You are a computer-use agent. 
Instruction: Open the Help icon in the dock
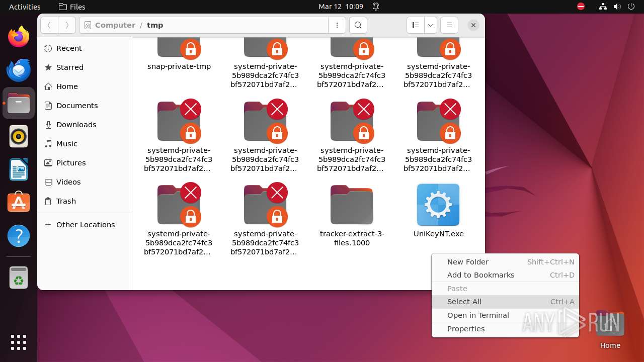[19, 236]
